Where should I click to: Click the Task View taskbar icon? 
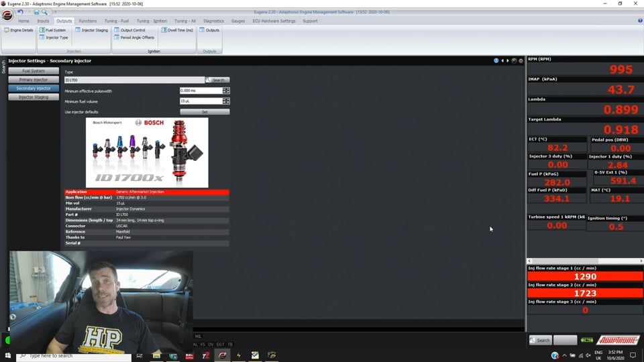[x=140, y=355]
